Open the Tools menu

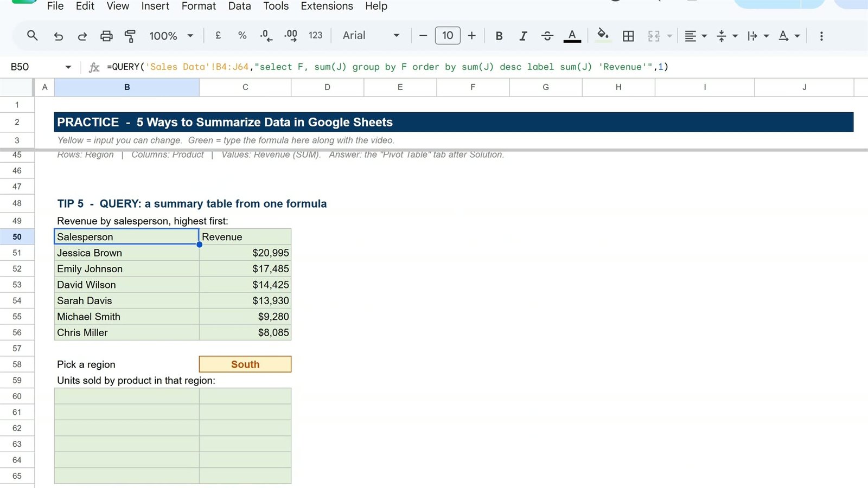click(x=276, y=6)
